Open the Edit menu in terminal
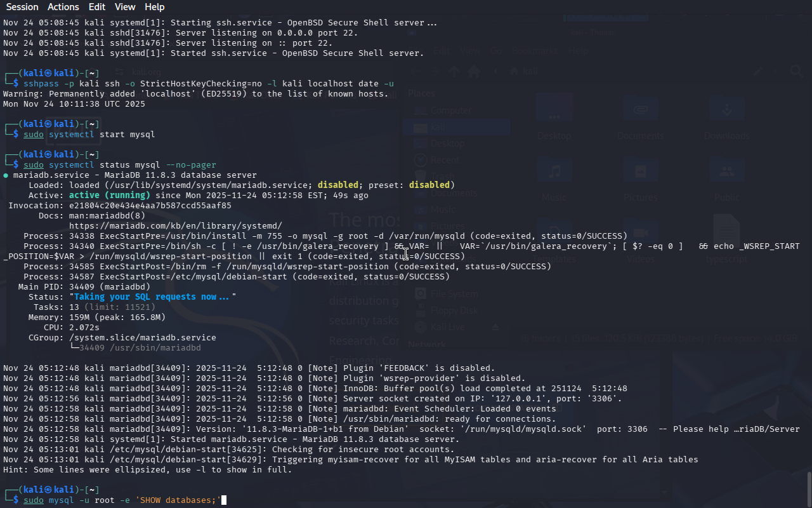The image size is (812, 508). [x=97, y=7]
